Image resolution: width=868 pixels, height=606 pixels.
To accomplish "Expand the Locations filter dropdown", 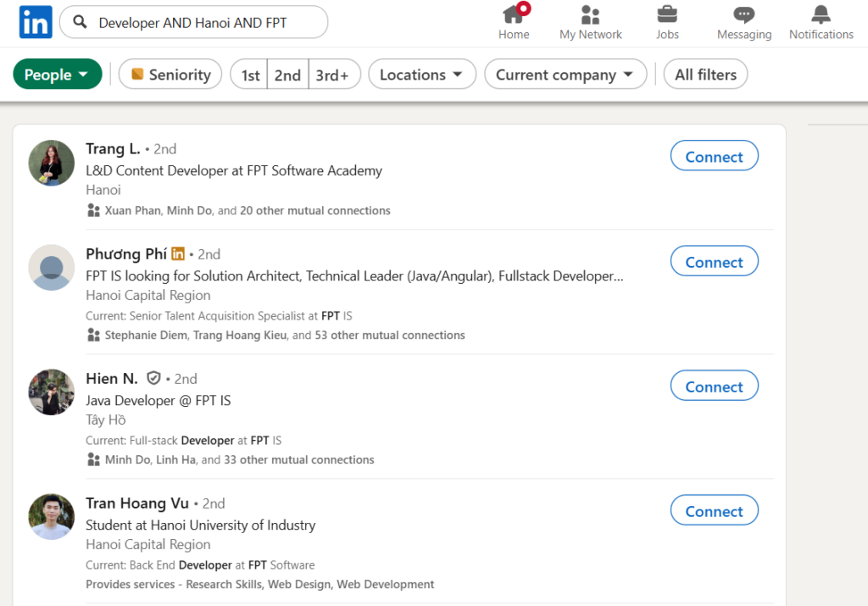I will tap(422, 74).
